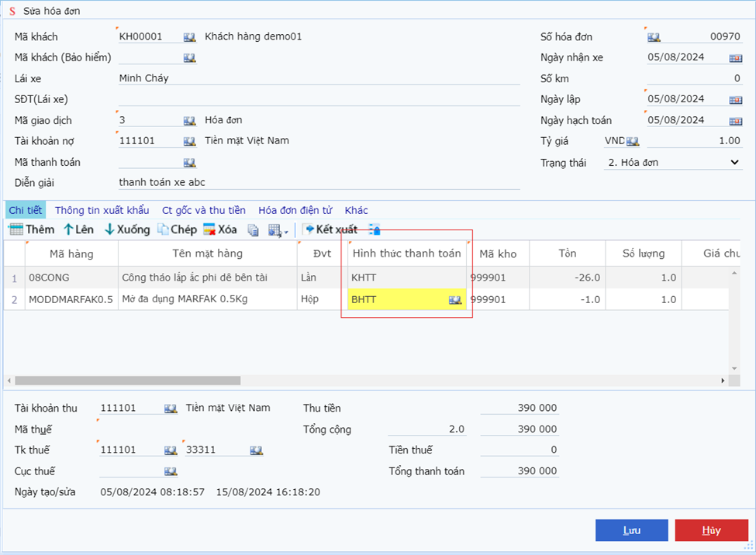Open lookup next to Cục thuế field
756x555 pixels.
point(171,471)
